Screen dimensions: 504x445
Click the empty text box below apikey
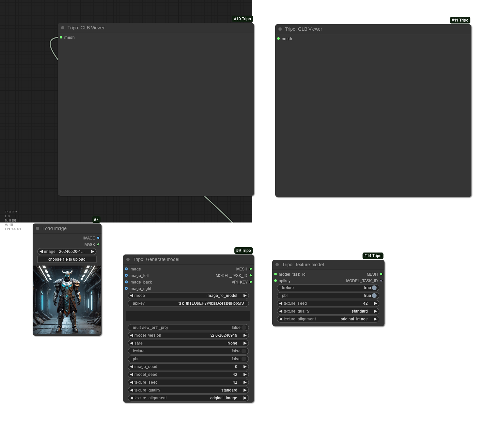click(x=188, y=316)
